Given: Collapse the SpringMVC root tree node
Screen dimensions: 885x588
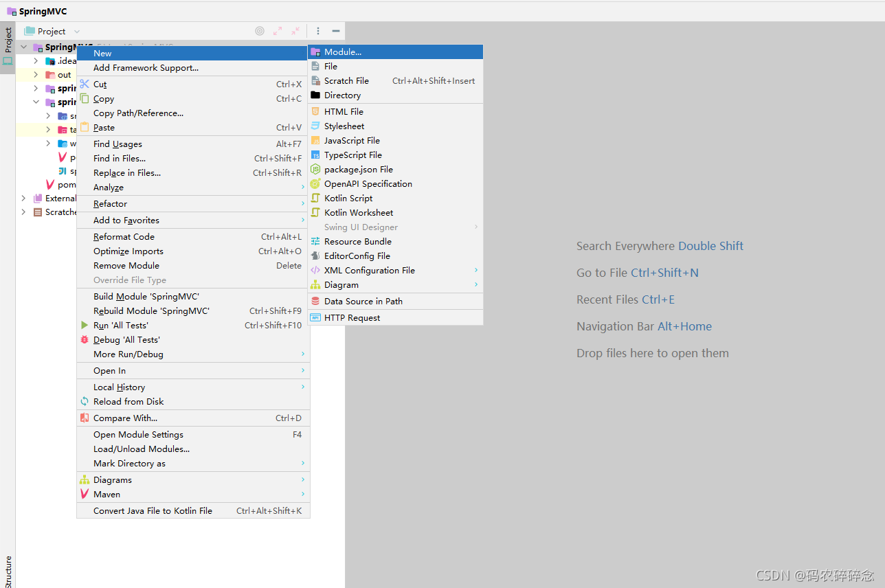Looking at the screenshot, I should point(23,47).
